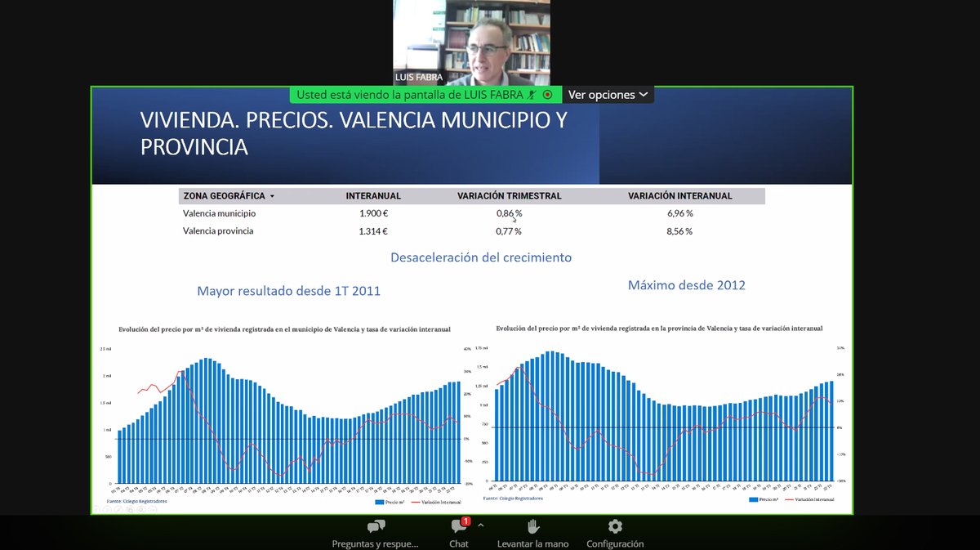Raise your hand with Levantar la mano
This screenshot has width=980, height=550.
[532, 534]
